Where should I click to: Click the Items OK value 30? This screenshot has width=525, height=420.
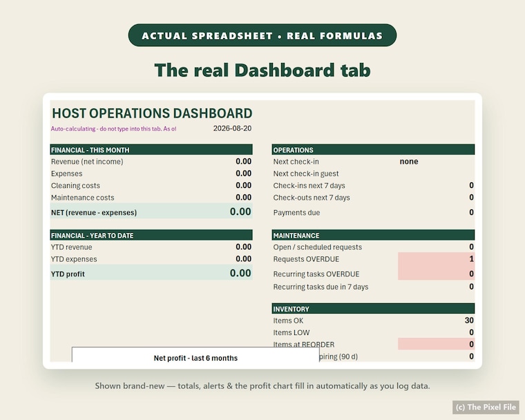(x=469, y=321)
